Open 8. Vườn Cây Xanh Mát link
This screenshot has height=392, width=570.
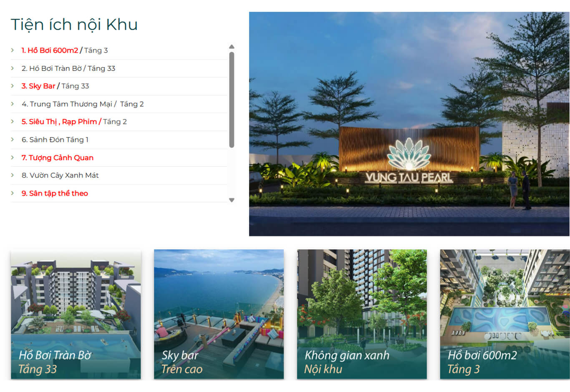[60, 175]
